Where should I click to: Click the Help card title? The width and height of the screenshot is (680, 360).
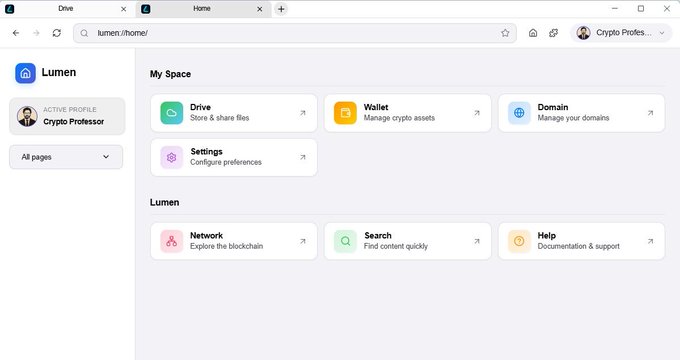tap(546, 236)
